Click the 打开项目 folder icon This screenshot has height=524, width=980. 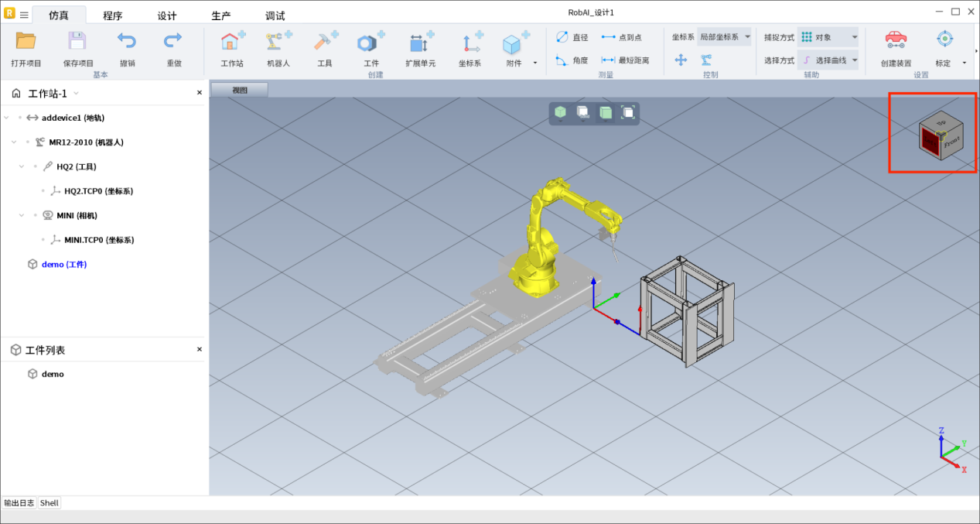pyautogui.click(x=26, y=42)
